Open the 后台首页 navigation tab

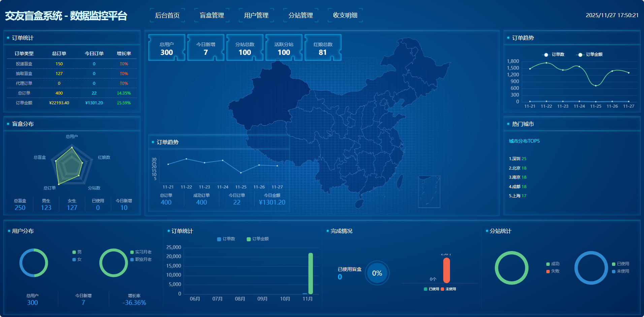click(x=167, y=15)
